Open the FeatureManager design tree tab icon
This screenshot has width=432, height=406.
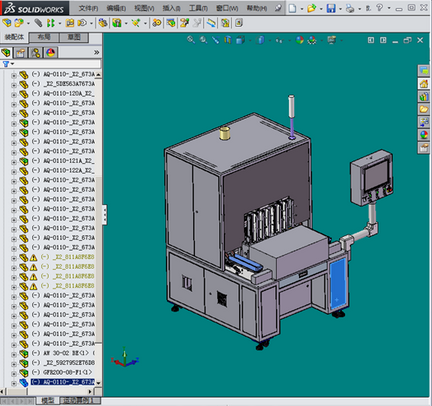tap(6, 52)
